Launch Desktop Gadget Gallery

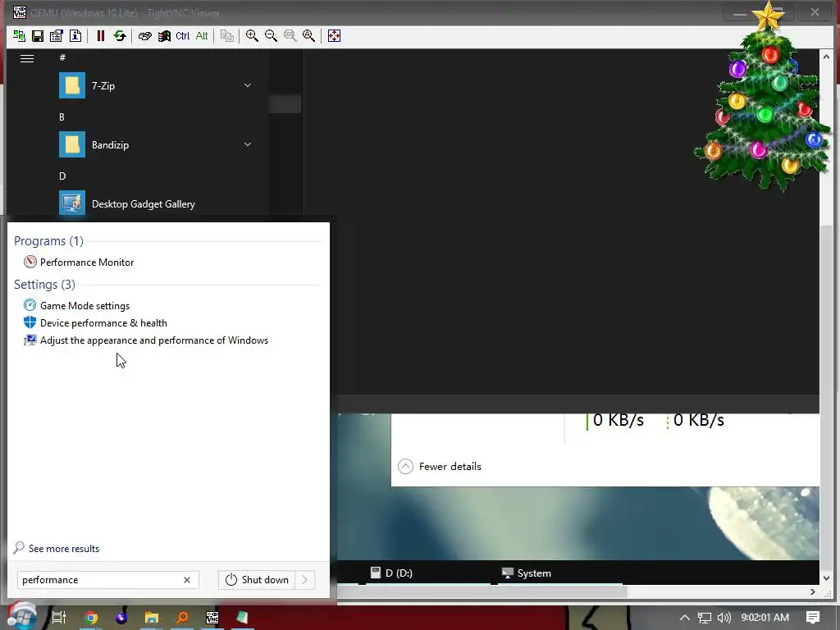point(155,203)
